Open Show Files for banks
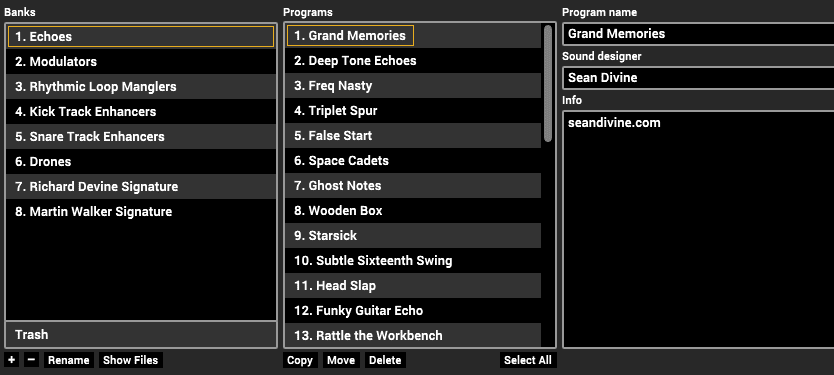The height and width of the screenshot is (375, 834). click(131, 360)
